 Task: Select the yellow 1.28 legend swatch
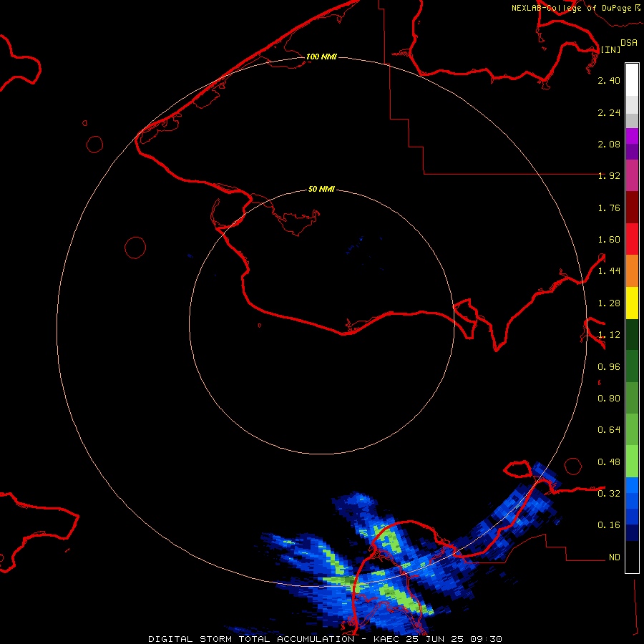click(632, 303)
